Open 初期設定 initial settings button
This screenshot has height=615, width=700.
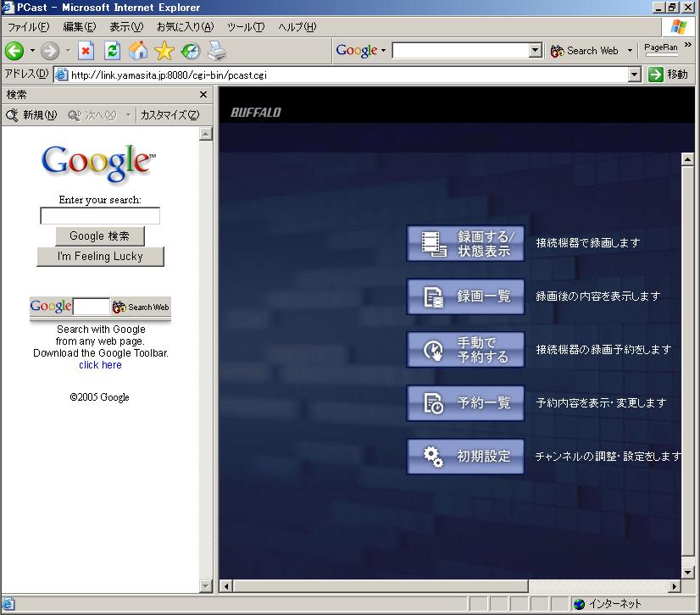(x=465, y=457)
